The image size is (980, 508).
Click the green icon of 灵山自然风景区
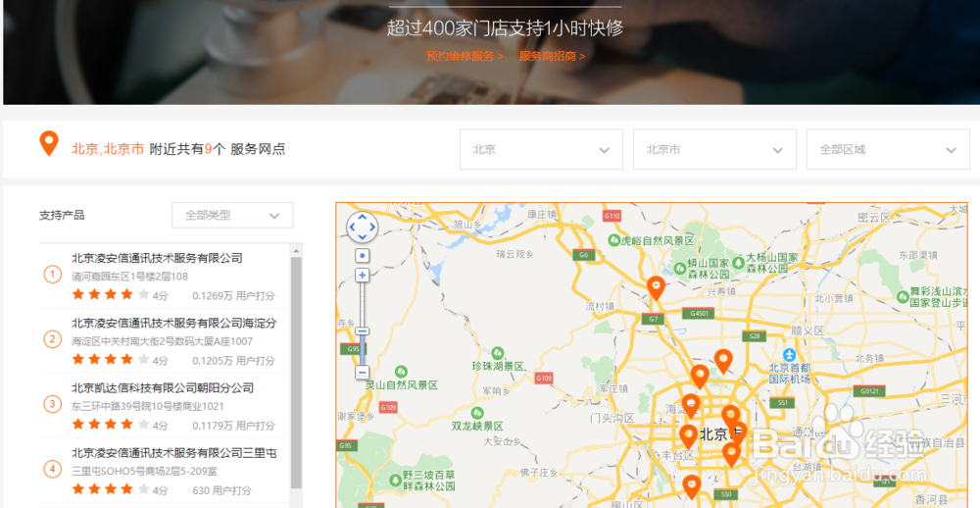click(401, 372)
